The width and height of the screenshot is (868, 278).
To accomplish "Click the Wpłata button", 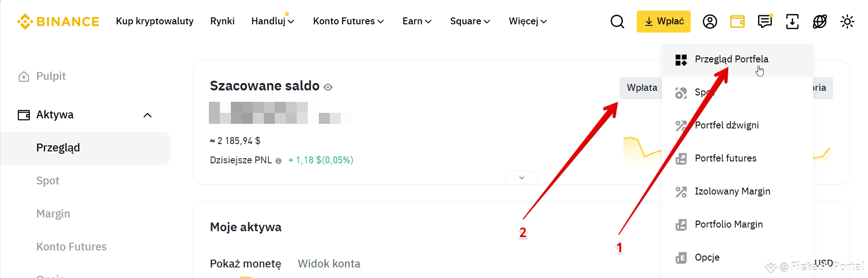I will coord(642,88).
